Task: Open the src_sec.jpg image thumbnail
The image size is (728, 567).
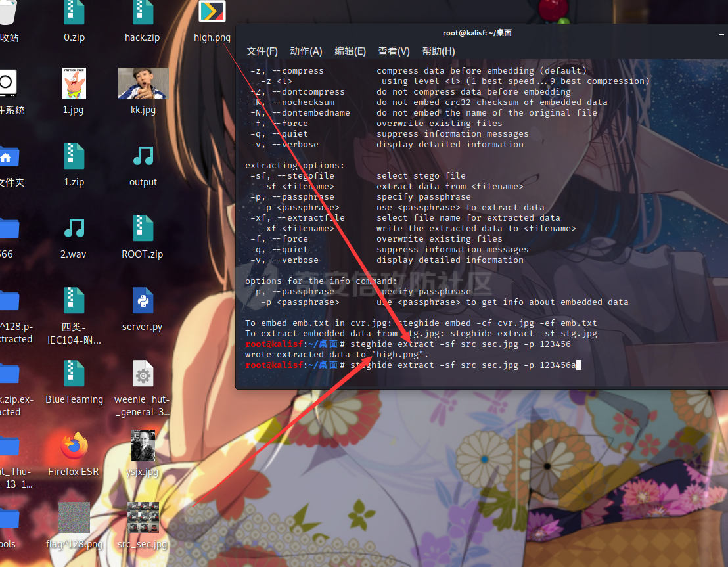Action: (143, 518)
